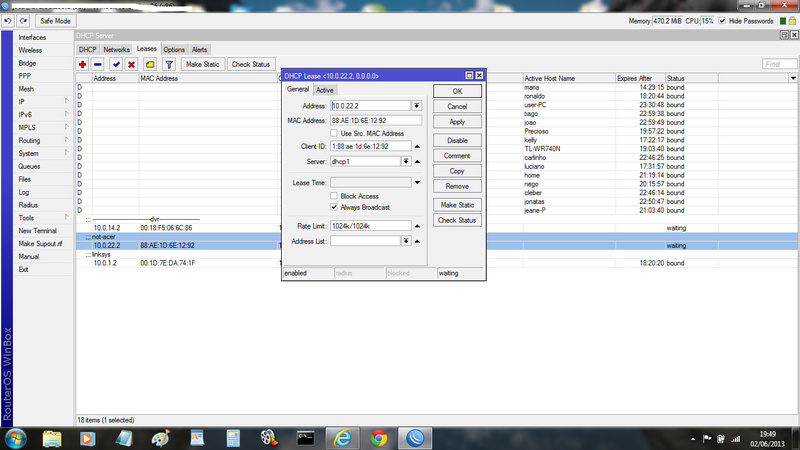
Task: Sort by Expires After column header
Action: [640, 78]
